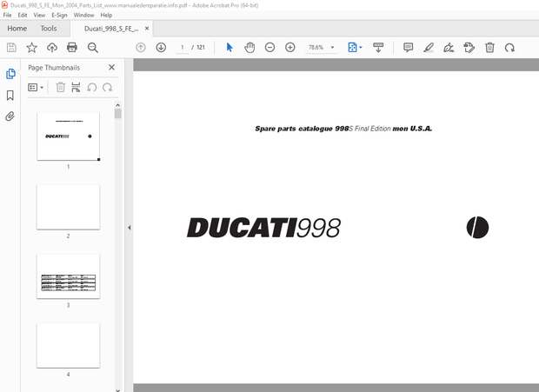Click the rotate icon in main toolbar

pos(509,48)
